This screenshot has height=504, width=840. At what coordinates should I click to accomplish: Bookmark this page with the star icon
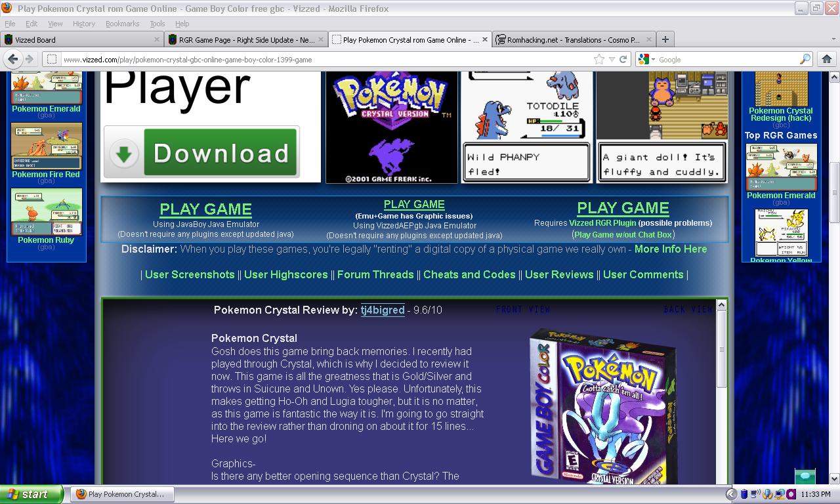(599, 59)
